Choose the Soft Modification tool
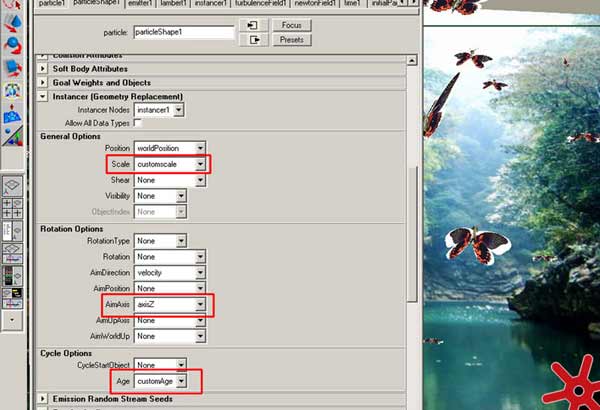 [x=13, y=114]
